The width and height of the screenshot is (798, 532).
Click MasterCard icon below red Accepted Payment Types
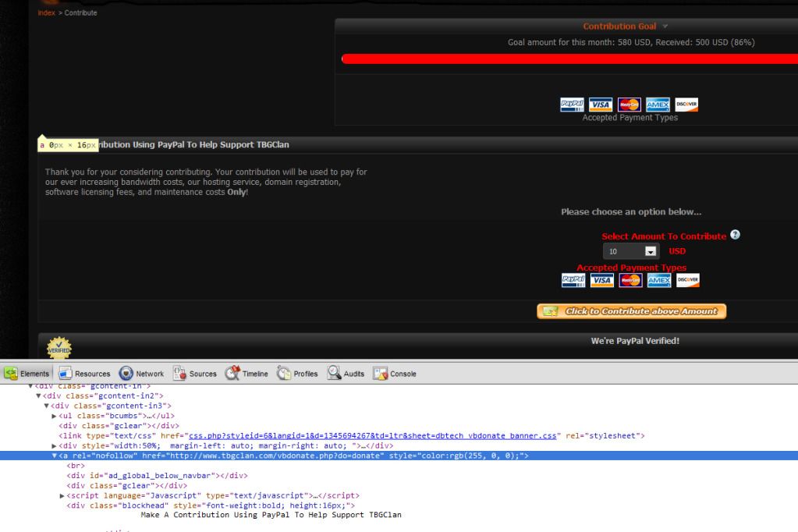(x=630, y=281)
